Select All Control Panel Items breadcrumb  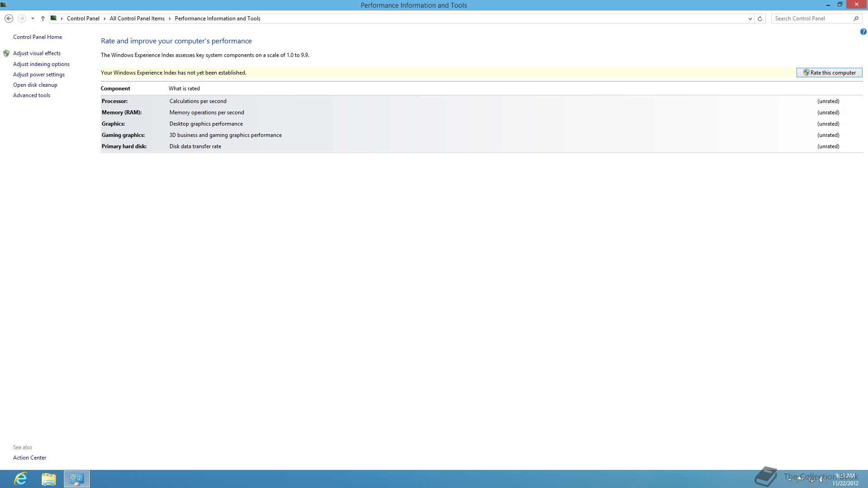pyautogui.click(x=137, y=19)
